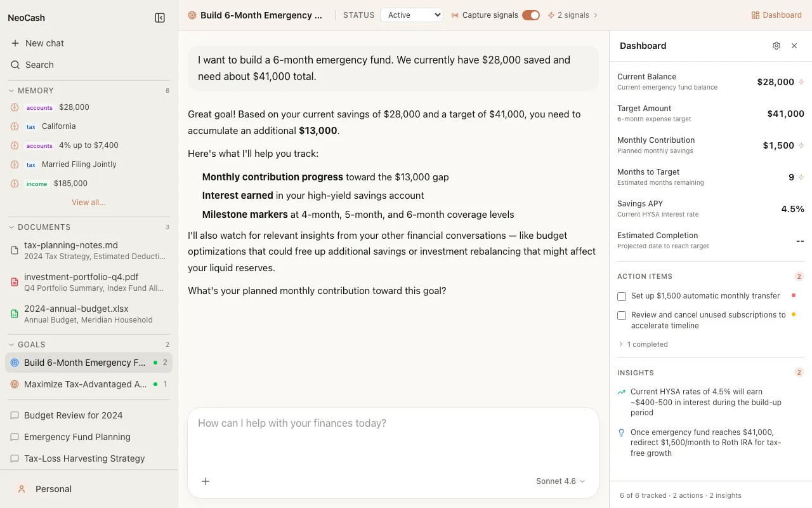Viewport: 812px width, 508px height.
Task: Check Set up $1,500 automatic monthly transfer
Action: coord(622,297)
